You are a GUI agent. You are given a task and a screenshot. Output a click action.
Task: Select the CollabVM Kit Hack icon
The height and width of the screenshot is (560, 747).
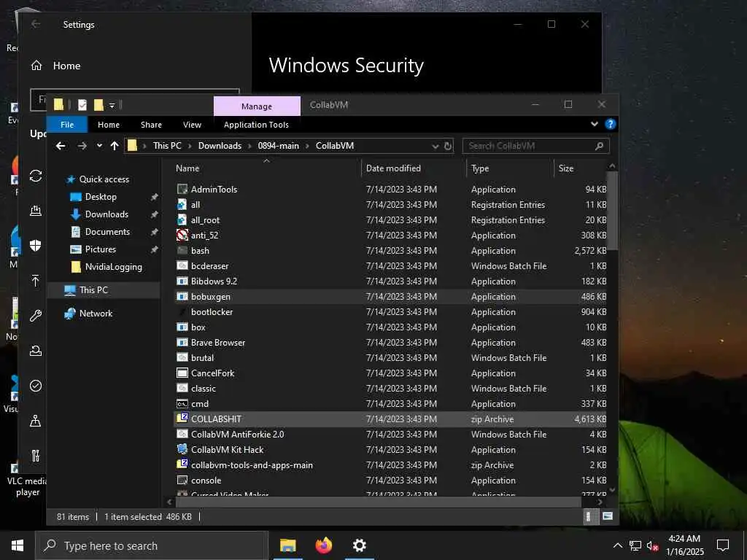[182, 449]
